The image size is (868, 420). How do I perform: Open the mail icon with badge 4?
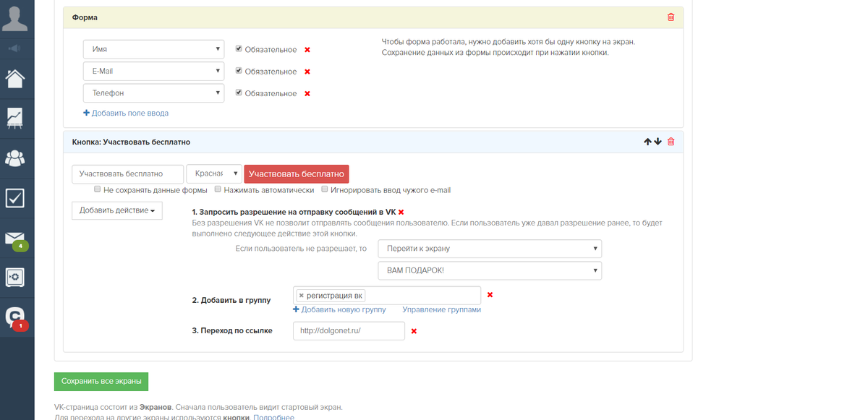click(x=16, y=239)
